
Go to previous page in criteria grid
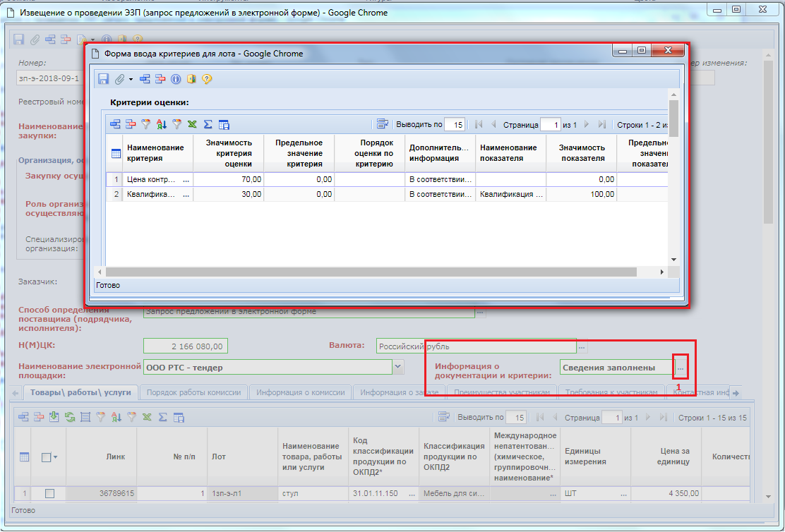click(493, 125)
